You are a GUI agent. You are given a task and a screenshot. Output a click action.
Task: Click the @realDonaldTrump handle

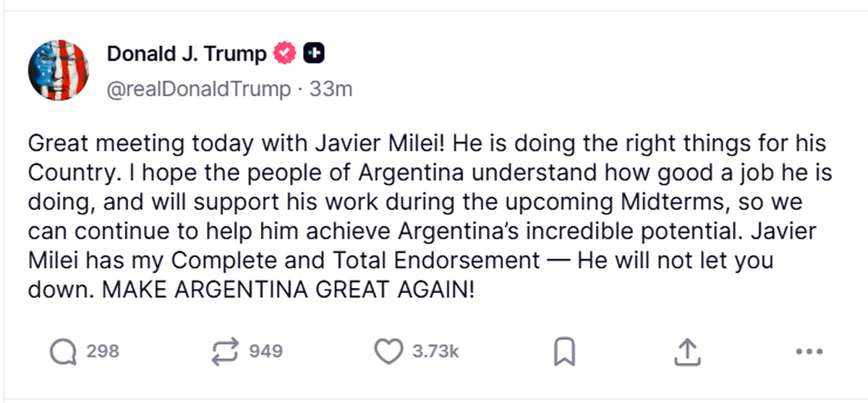point(199,89)
